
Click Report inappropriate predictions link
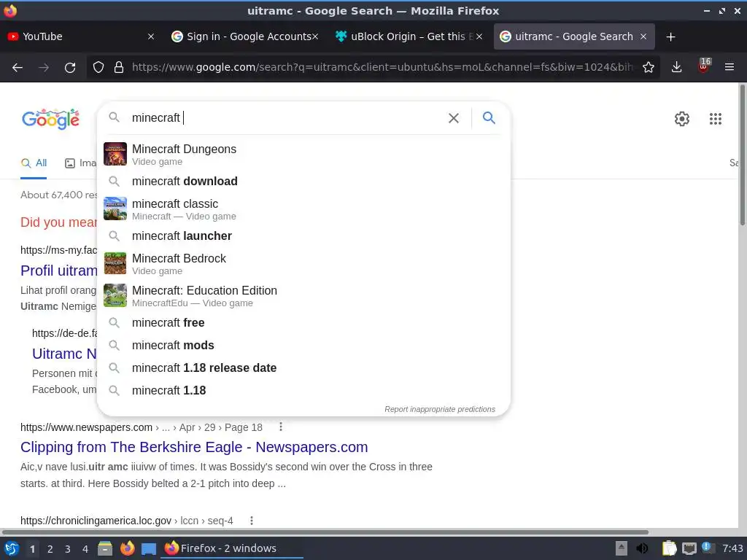[440, 409]
